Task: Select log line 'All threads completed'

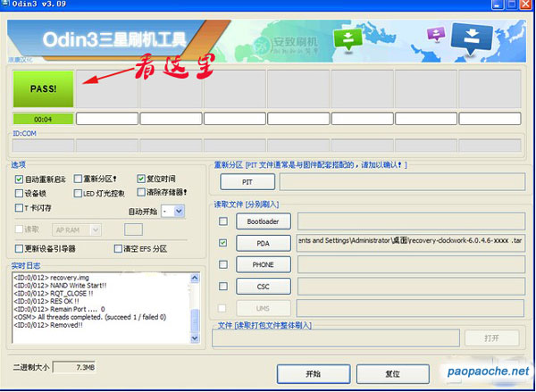Action: coord(90,317)
